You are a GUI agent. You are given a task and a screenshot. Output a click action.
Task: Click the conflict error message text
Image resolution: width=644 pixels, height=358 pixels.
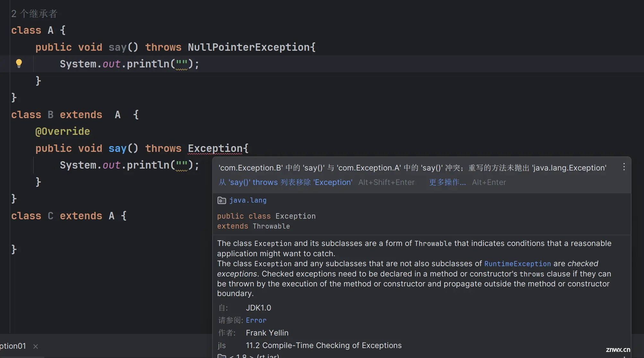[x=413, y=168]
